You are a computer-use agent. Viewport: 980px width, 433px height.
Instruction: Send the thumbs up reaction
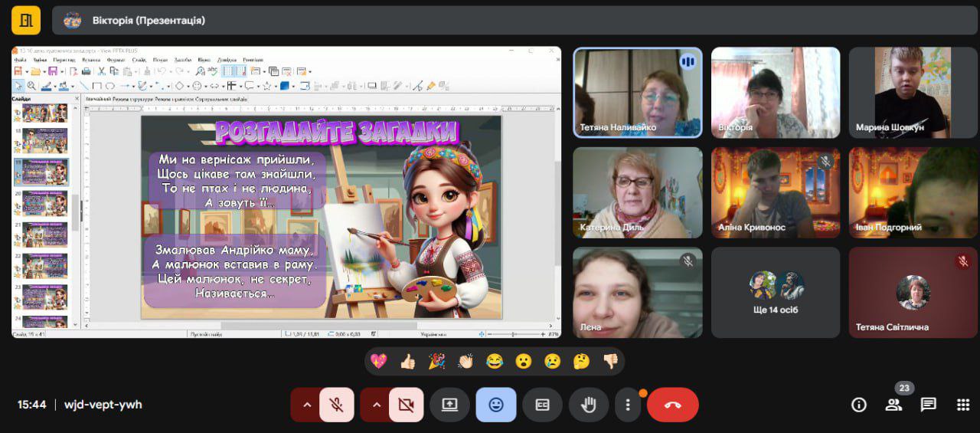pos(407,361)
